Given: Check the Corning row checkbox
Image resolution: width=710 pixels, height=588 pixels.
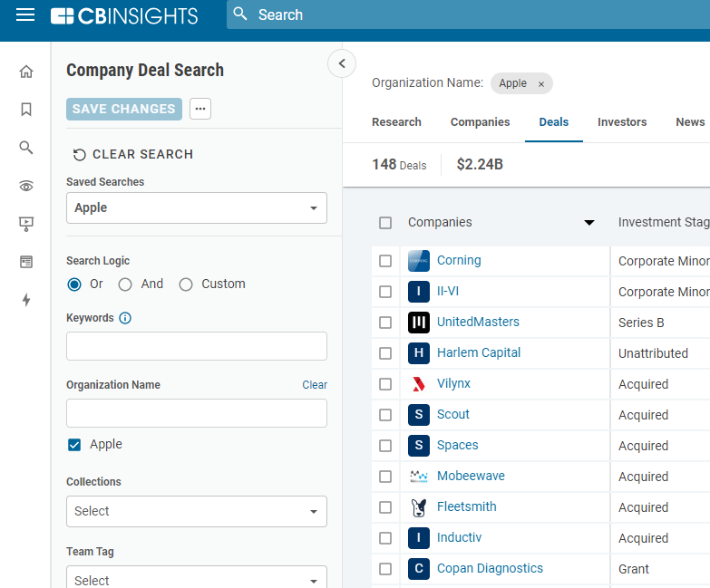Looking at the screenshot, I should tap(385, 261).
